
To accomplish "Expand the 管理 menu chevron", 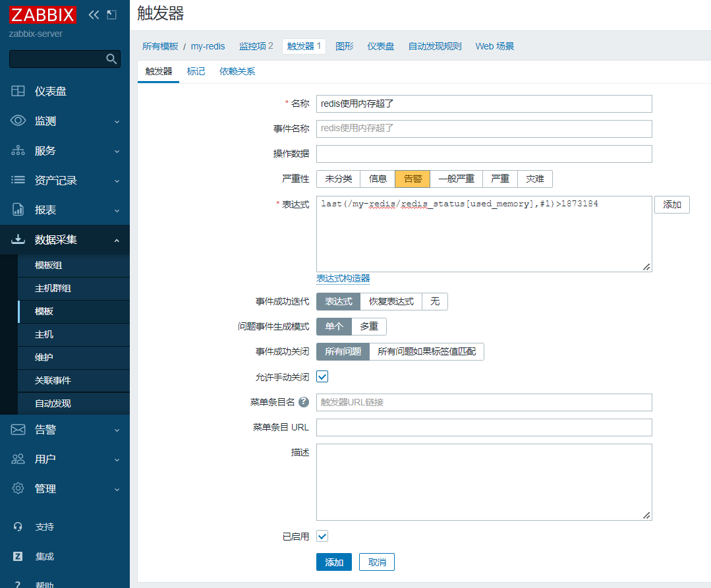I will [117, 489].
